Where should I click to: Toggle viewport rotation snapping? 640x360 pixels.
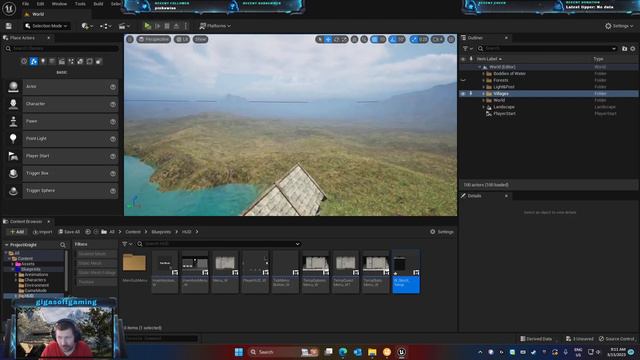pos(393,39)
